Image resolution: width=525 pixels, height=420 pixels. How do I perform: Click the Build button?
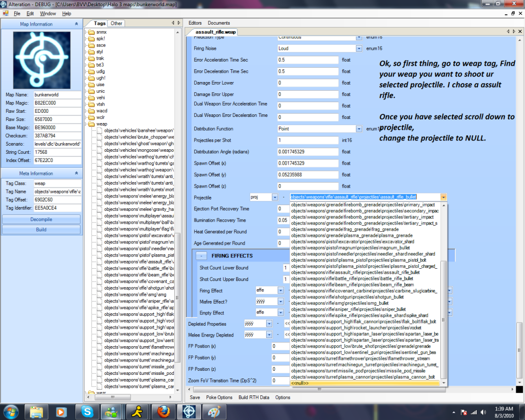click(x=41, y=230)
